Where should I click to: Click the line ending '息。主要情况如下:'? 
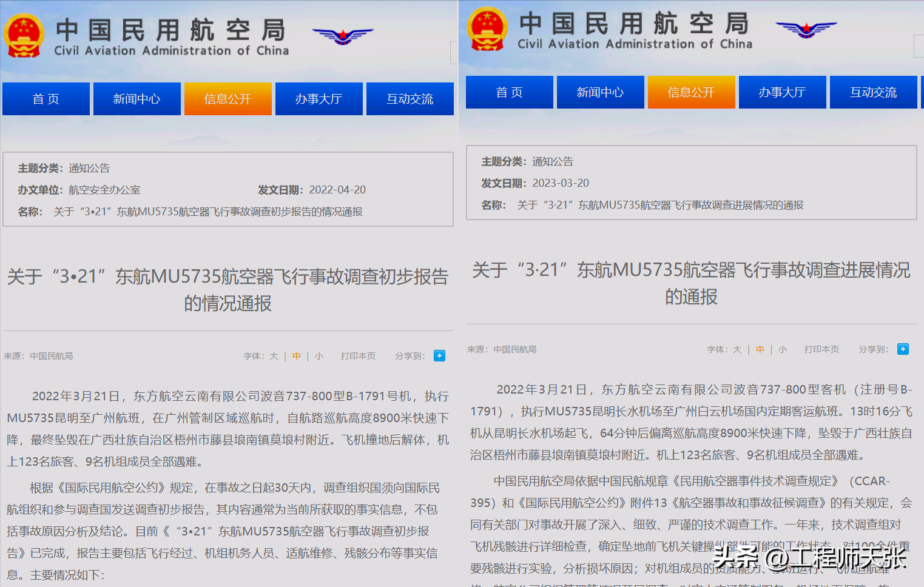click(x=56, y=575)
